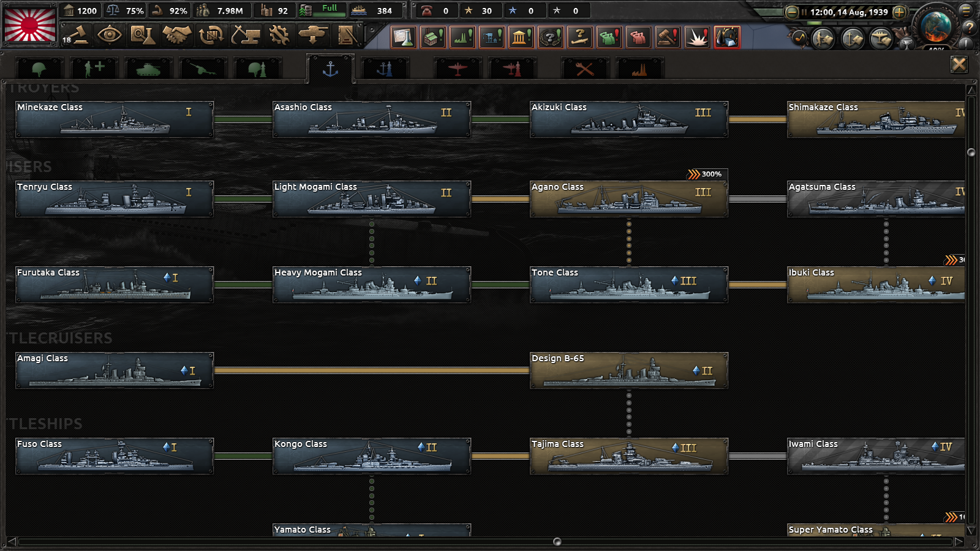
Task: Open the Production gear-and-wrench icon
Action: coord(279,36)
